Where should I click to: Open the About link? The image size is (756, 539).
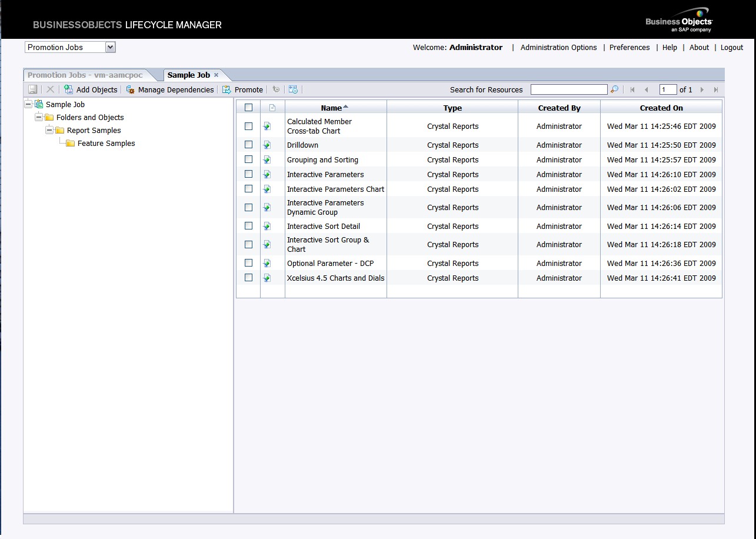coord(699,47)
